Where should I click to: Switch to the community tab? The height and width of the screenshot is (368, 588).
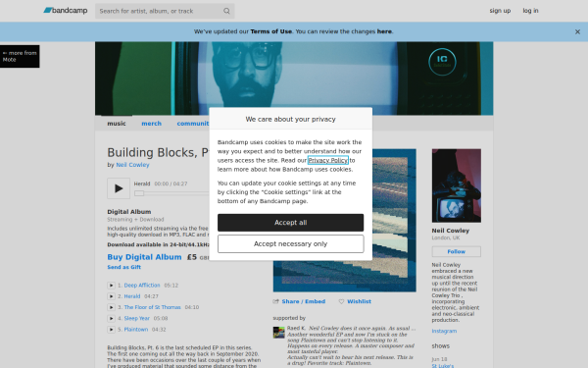tap(193, 124)
